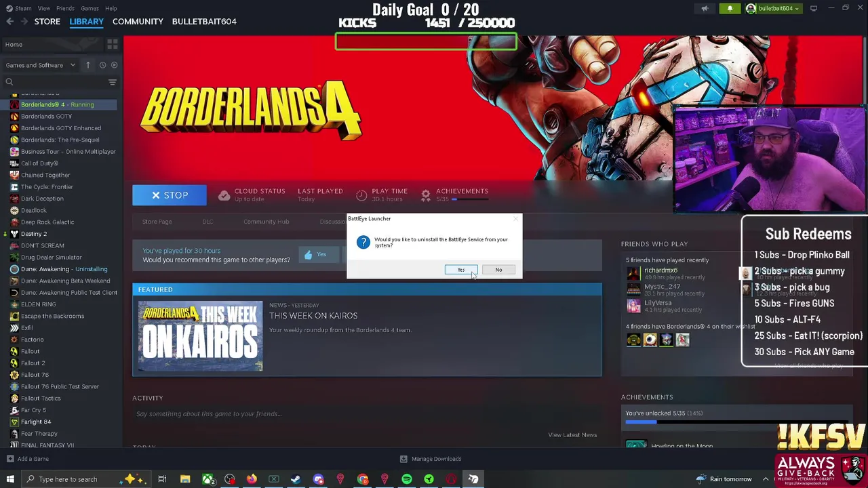Open Task View on the taskbar
The height and width of the screenshot is (488, 868).
tap(162, 479)
